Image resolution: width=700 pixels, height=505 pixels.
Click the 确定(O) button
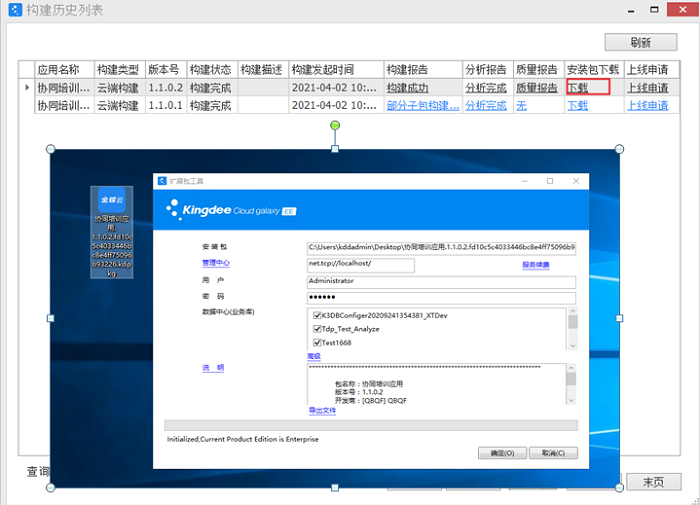point(503,452)
